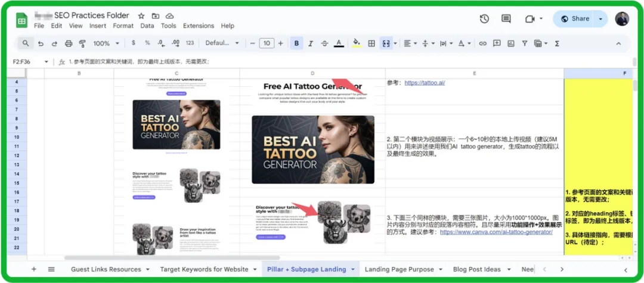This screenshot has height=283, width=644.
Task: Open the comments panel icon
Action: [x=506, y=19]
